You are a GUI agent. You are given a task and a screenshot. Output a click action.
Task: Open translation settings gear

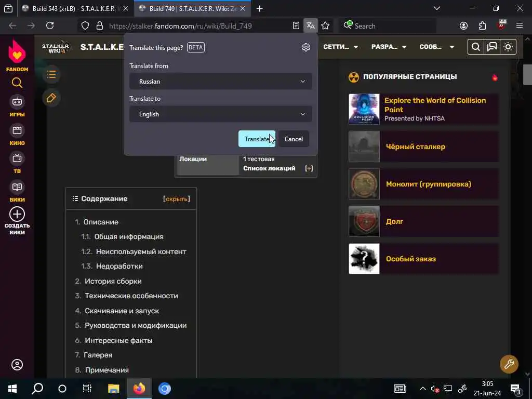pyautogui.click(x=305, y=47)
